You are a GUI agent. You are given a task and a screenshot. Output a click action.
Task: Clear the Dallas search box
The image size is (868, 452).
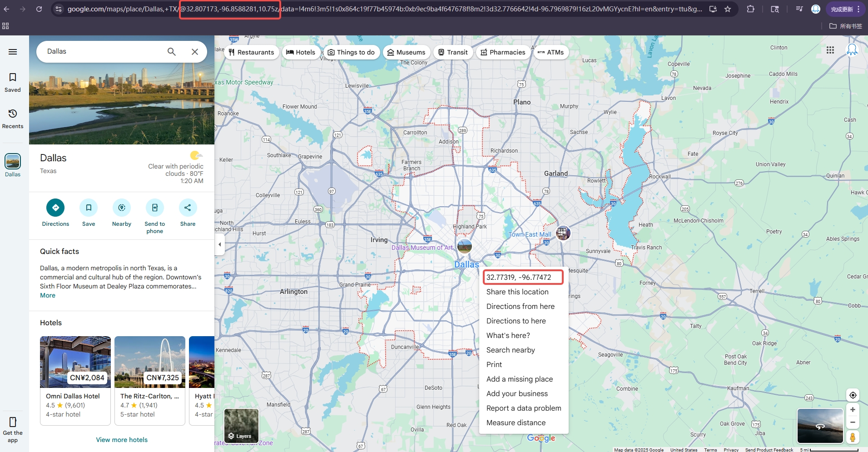(x=195, y=52)
